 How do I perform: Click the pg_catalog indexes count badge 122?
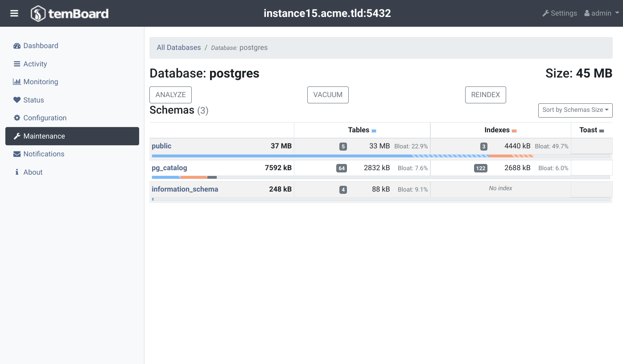point(481,168)
